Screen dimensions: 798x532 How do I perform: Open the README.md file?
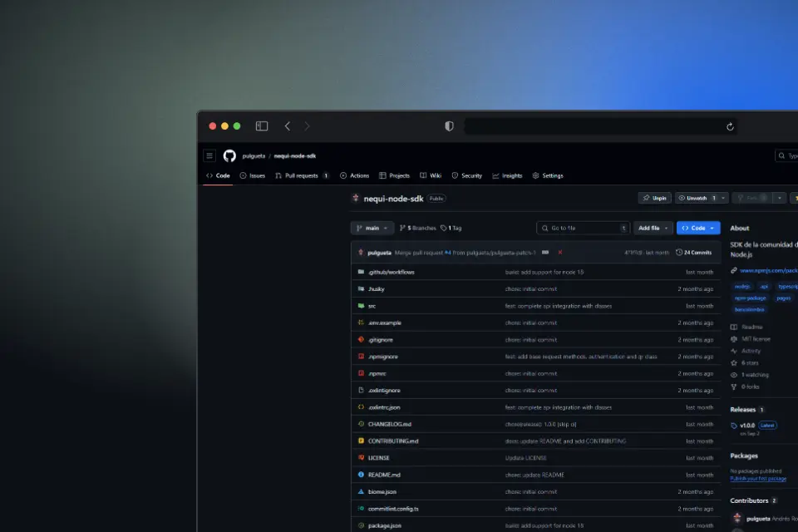[x=384, y=475]
